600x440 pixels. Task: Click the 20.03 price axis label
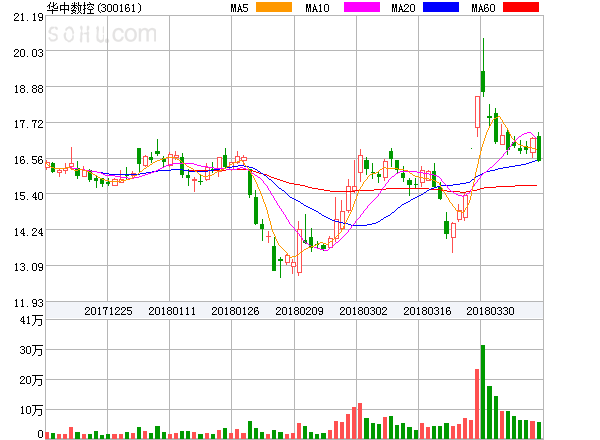pos(28,53)
